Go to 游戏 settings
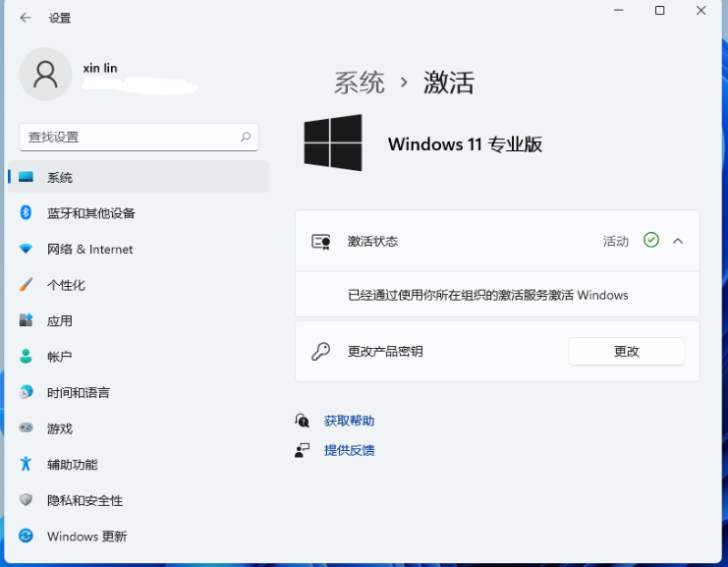Image resolution: width=728 pixels, height=567 pixels. (x=139, y=427)
